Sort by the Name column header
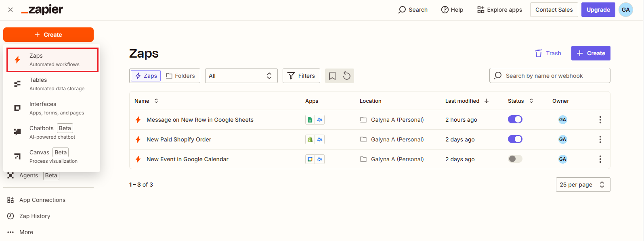 [x=146, y=101]
